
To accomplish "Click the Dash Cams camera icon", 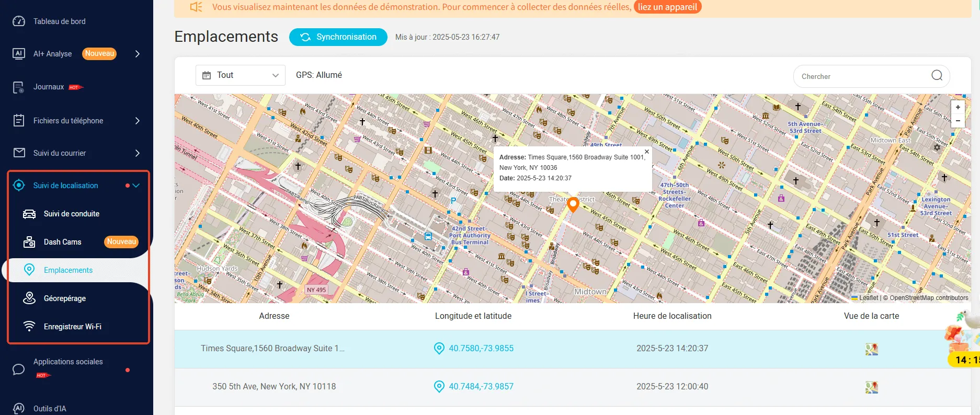I will click(29, 242).
